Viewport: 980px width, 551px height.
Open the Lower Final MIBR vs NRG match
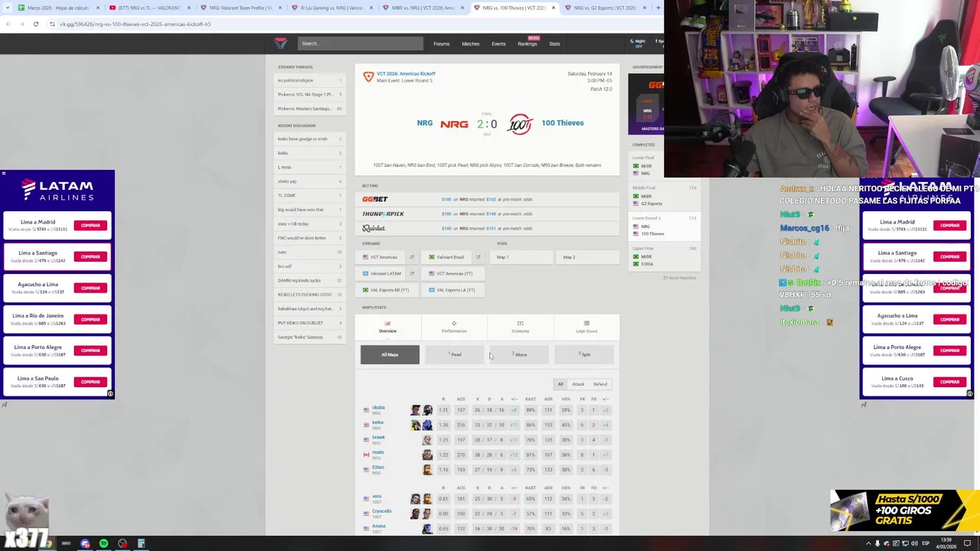click(x=665, y=166)
